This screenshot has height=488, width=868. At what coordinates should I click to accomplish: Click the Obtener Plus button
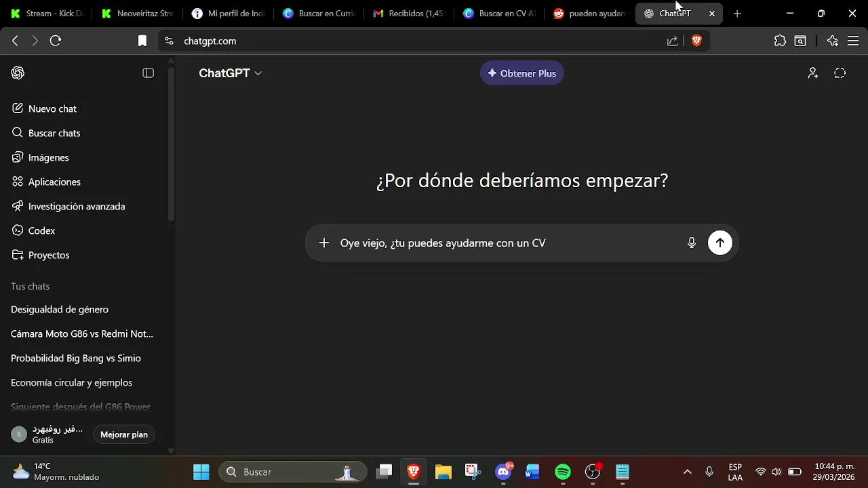522,73
